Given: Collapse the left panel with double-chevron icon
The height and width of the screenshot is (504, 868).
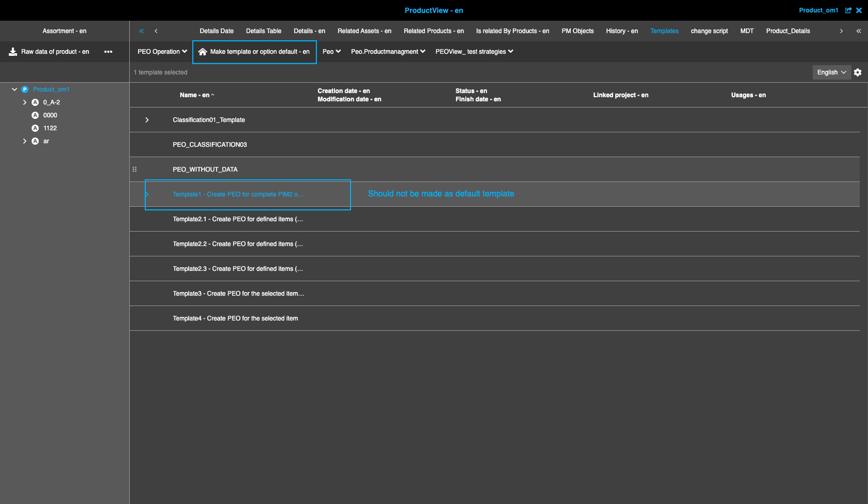Looking at the screenshot, I should tap(141, 31).
